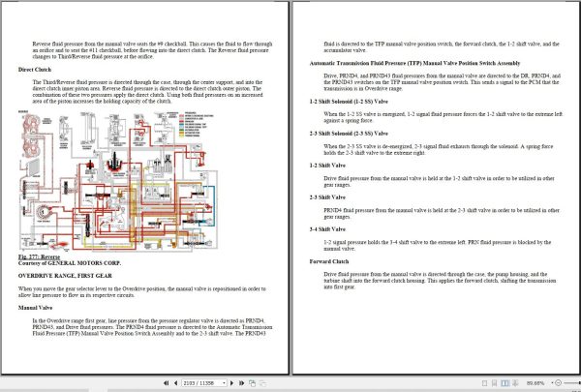Click the zoom out minus button
The image size is (581, 392).
coord(559,382)
